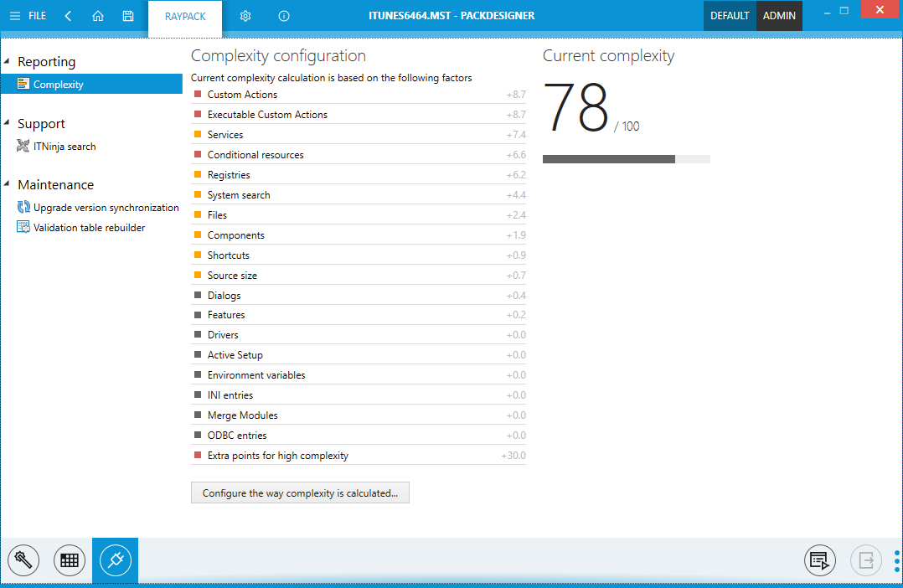The height and width of the screenshot is (588, 903).
Task: Open the FILE menu
Action: [28, 16]
